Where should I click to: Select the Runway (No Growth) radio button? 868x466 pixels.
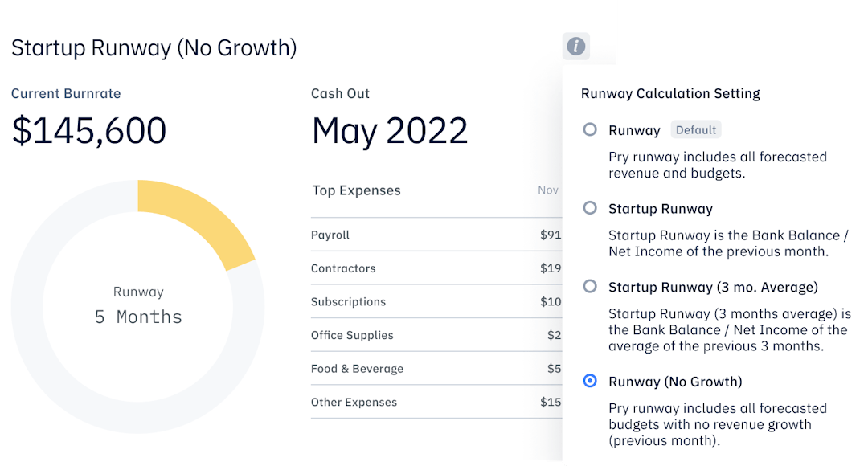(590, 381)
